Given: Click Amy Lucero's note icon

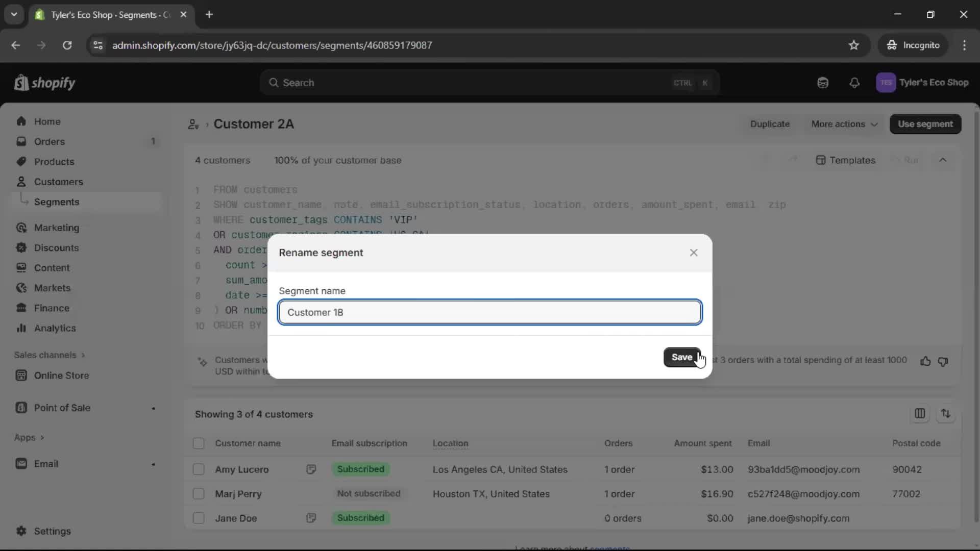Looking at the screenshot, I should point(311,469).
